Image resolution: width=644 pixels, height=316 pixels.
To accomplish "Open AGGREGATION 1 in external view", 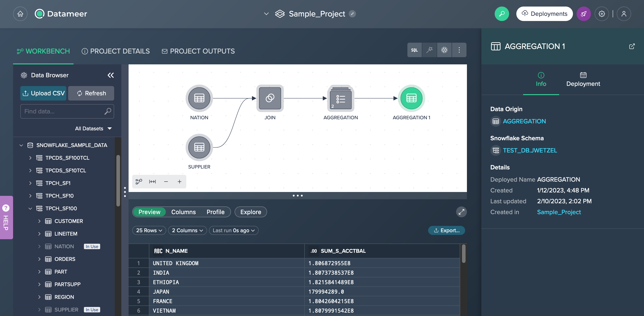I will [x=632, y=46].
